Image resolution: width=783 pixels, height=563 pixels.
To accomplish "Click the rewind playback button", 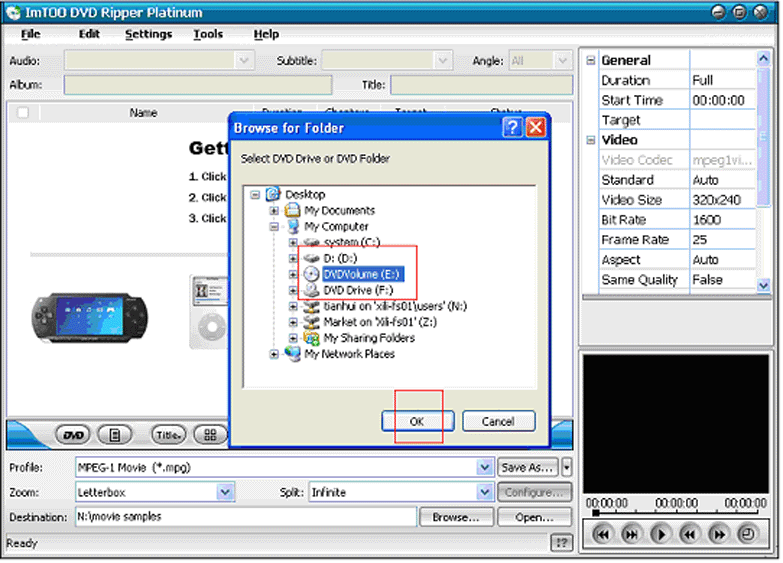I will 690,537.
